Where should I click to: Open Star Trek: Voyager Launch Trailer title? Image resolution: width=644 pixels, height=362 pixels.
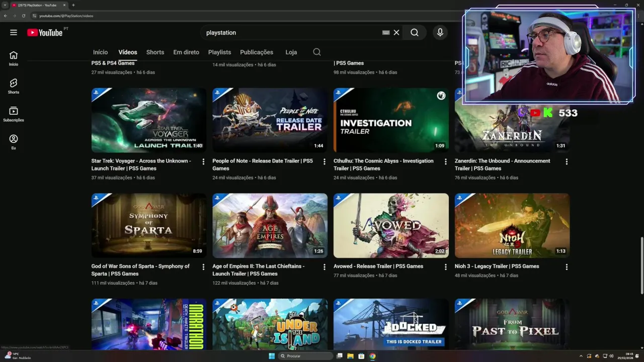pos(141,164)
